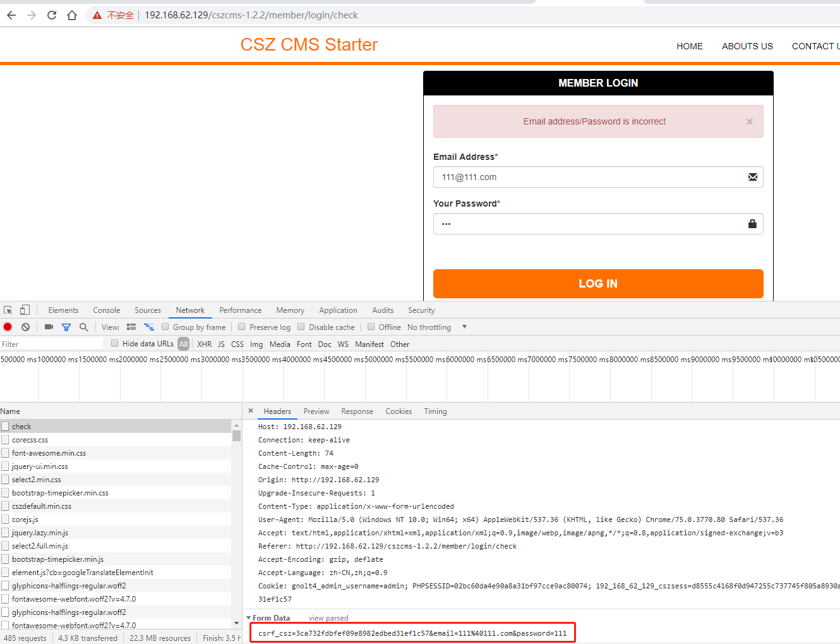Image resolution: width=840 pixels, height=644 pixels.
Task: Open the Audits panel tab
Action: click(x=383, y=310)
